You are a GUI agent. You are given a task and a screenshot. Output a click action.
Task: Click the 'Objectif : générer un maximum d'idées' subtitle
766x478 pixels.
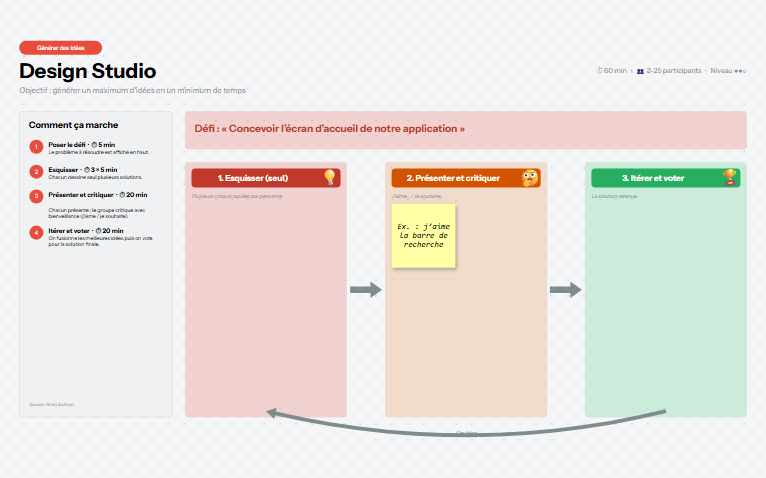tap(132, 90)
